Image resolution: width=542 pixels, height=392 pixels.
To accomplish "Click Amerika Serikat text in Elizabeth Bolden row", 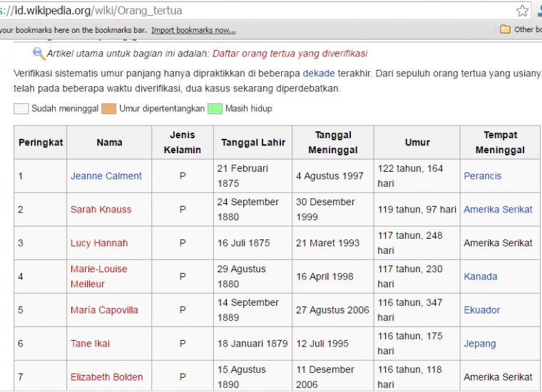I will [x=498, y=377].
